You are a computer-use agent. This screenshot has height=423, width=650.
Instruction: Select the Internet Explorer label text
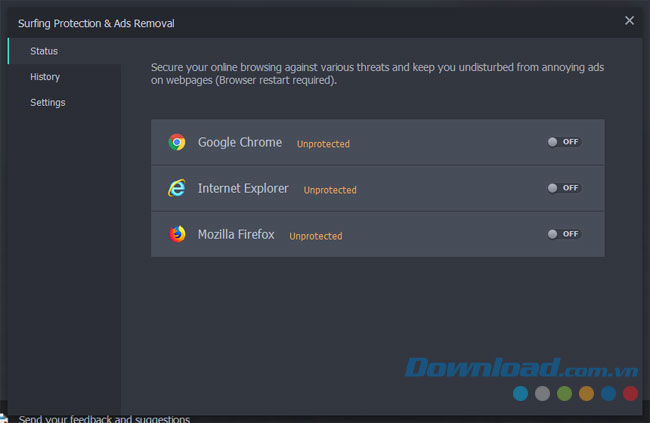coord(243,188)
